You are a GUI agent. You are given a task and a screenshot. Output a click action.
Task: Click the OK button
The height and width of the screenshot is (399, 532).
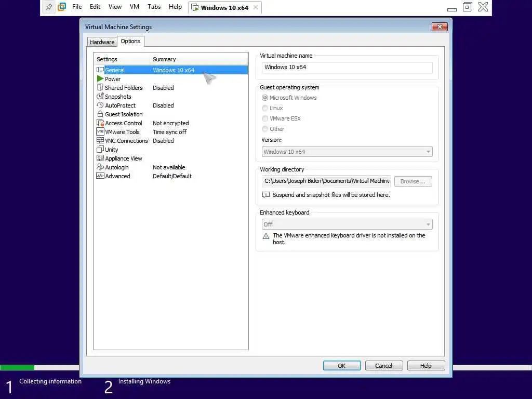[342, 365]
